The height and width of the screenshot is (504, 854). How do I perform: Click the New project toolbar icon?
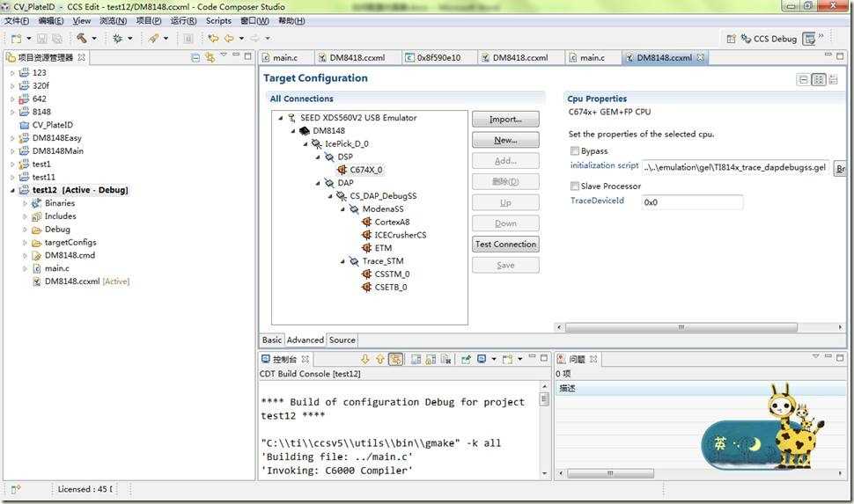(17, 39)
